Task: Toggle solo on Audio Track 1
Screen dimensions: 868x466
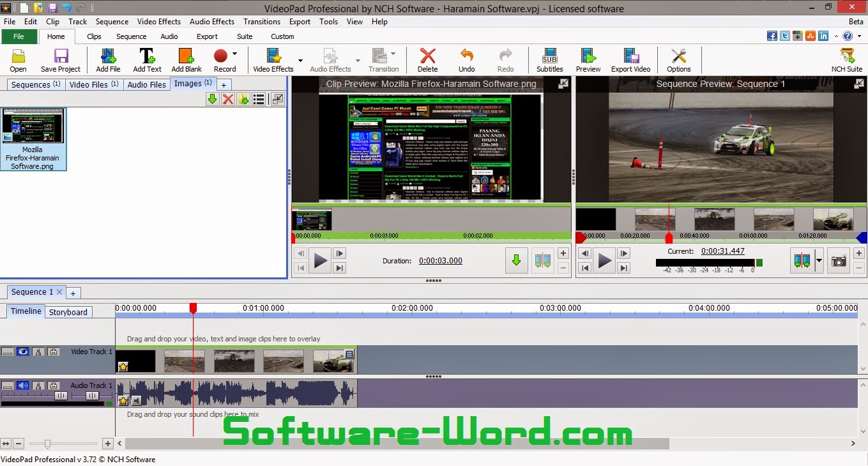Action: click(x=38, y=385)
